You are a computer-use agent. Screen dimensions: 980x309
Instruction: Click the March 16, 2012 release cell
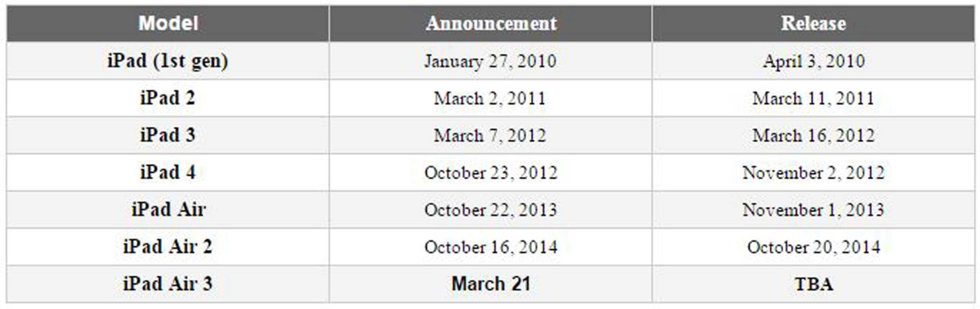pos(813,135)
